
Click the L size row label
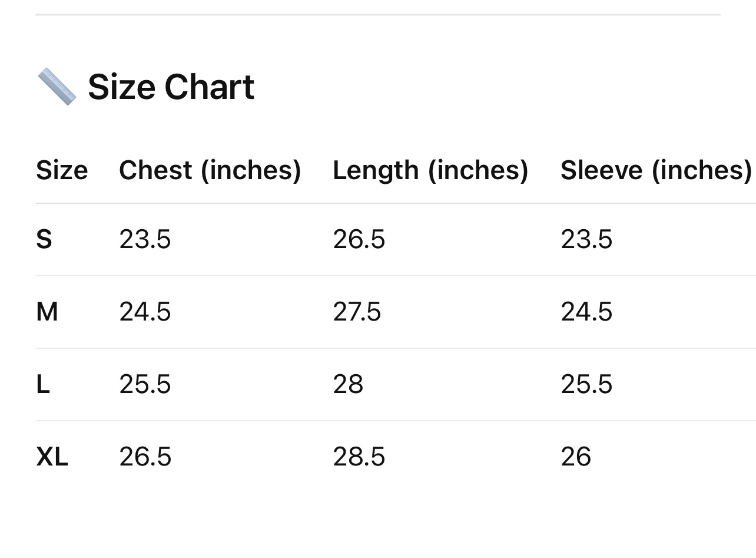(x=43, y=385)
